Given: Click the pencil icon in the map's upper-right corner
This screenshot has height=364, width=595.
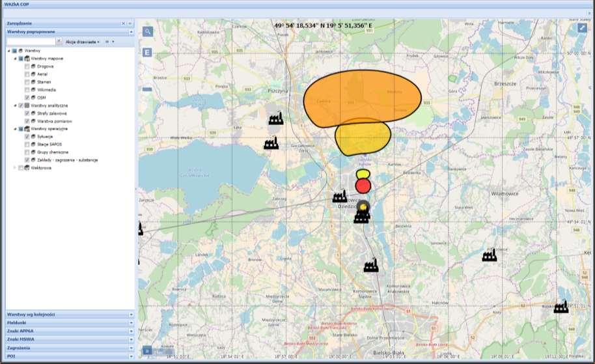Looking at the screenshot, I should coord(582,28).
